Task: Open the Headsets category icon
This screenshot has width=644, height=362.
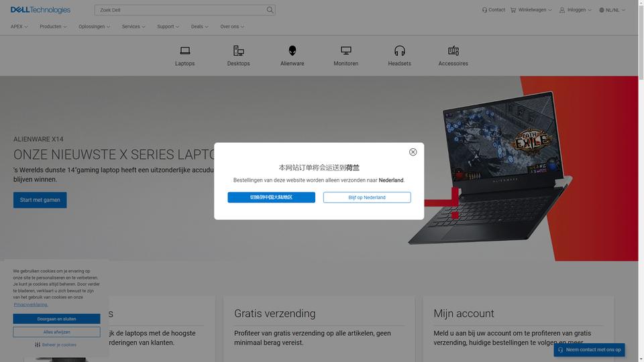Action: tap(400, 51)
